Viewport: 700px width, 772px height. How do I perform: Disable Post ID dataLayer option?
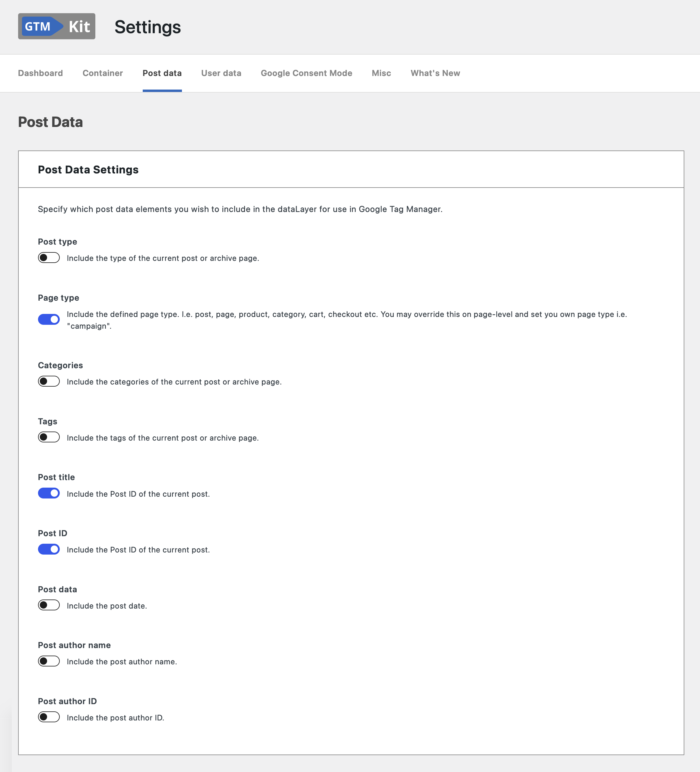tap(49, 549)
